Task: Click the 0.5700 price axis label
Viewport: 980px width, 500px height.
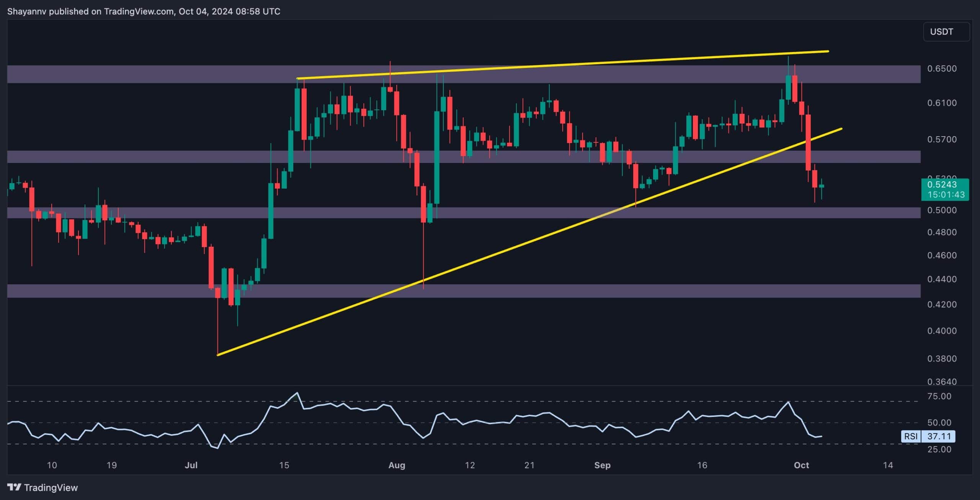Action: click(x=942, y=139)
